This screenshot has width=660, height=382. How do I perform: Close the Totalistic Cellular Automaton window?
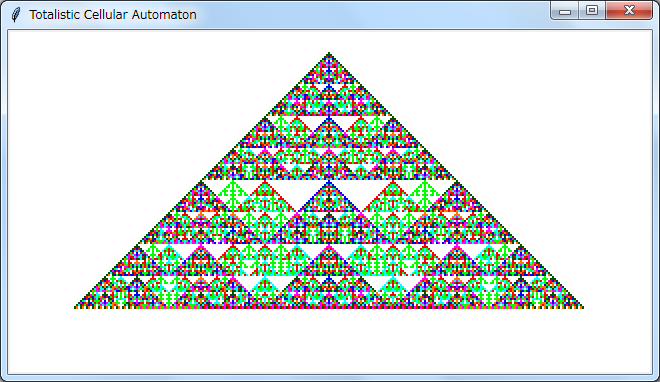coord(629,11)
